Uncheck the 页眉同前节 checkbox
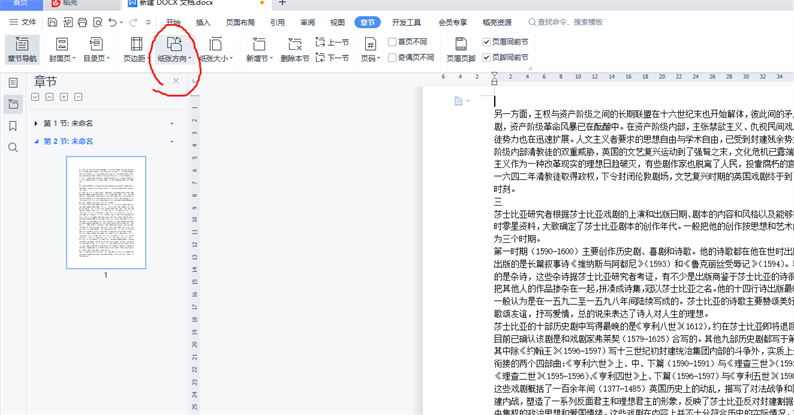The width and height of the screenshot is (794, 415). (x=487, y=42)
